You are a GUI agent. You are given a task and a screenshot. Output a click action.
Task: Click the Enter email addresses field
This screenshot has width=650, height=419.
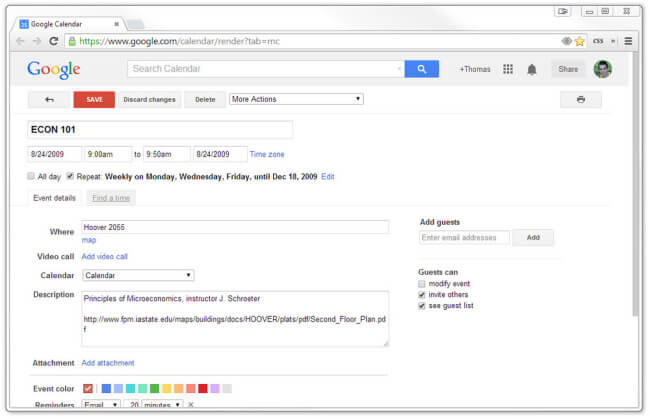click(464, 237)
